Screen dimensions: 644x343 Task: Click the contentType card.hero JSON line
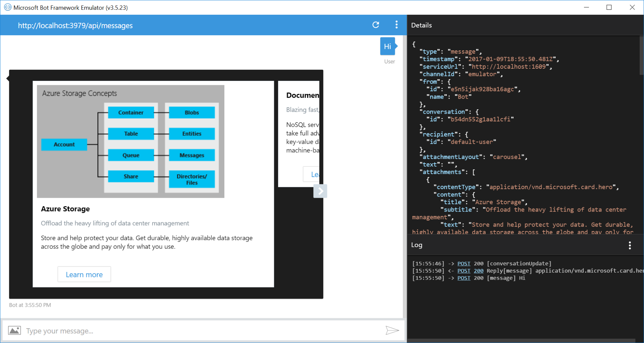click(526, 187)
